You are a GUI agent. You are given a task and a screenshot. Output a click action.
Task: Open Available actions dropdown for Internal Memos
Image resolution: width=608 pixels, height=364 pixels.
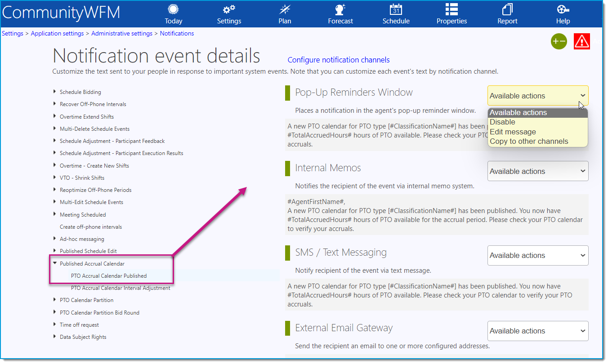pos(538,171)
